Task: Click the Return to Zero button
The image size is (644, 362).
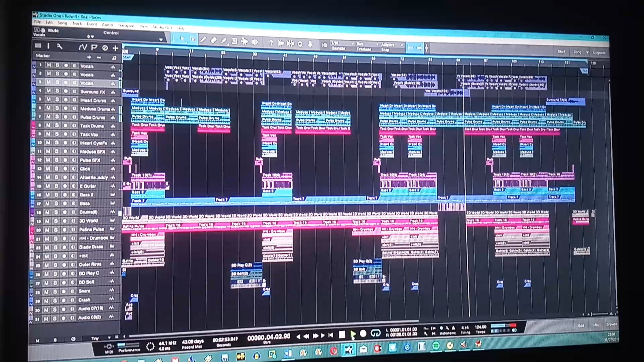Action: click(x=331, y=335)
